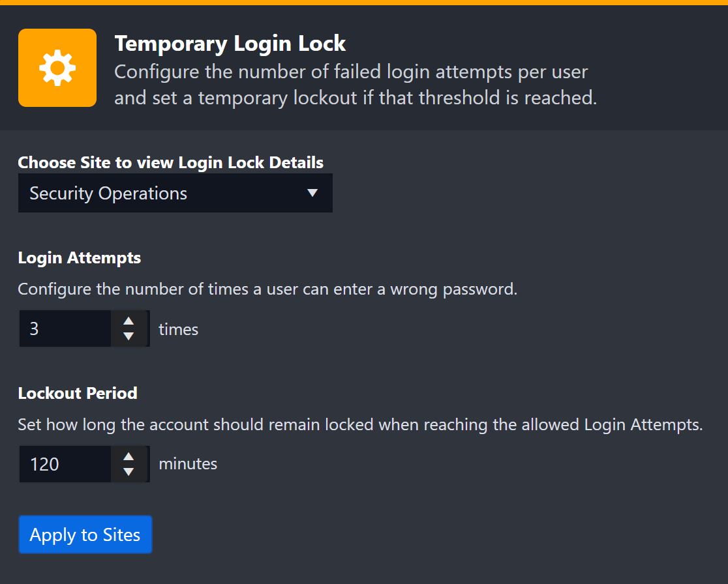This screenshot has width=728, height=584.
Task: Decrease Login Attempts with the down arrow
Action: pyautogui.click(x=129, y=336)
